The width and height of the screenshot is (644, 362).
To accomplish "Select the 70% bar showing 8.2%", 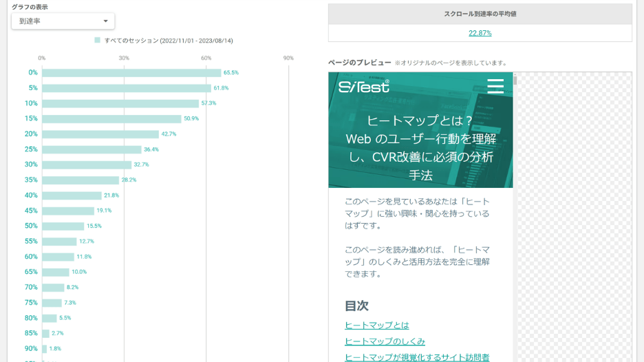I will point(53,287).
